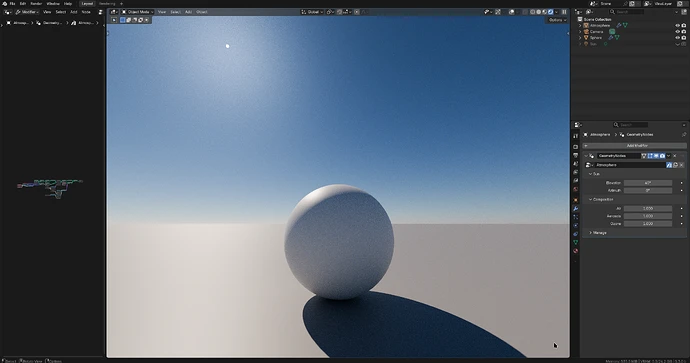Select the tweak select tool icon

(x=114, y=20)
